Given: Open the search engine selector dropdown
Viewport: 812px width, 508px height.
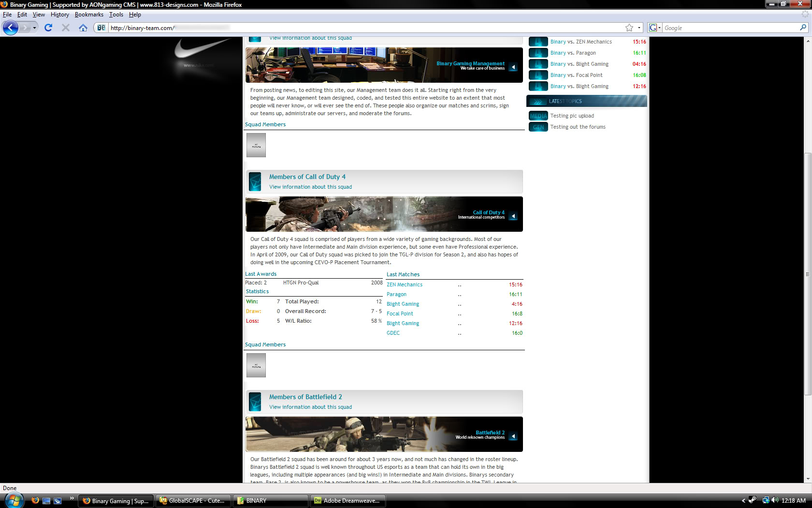Looking at the screenshot, I should (x=655, y=28).
